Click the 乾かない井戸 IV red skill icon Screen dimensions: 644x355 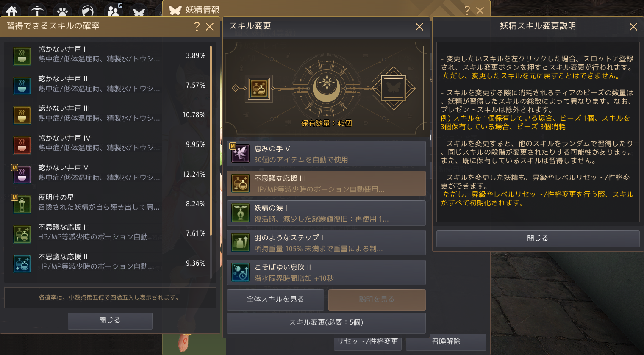tap(22, 144)
